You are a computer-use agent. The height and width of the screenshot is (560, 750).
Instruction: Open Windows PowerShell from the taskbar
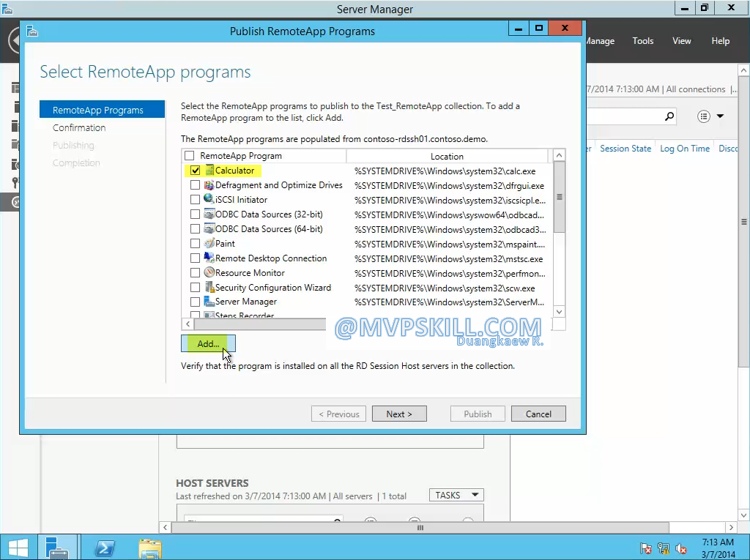(x=104, y=547)
